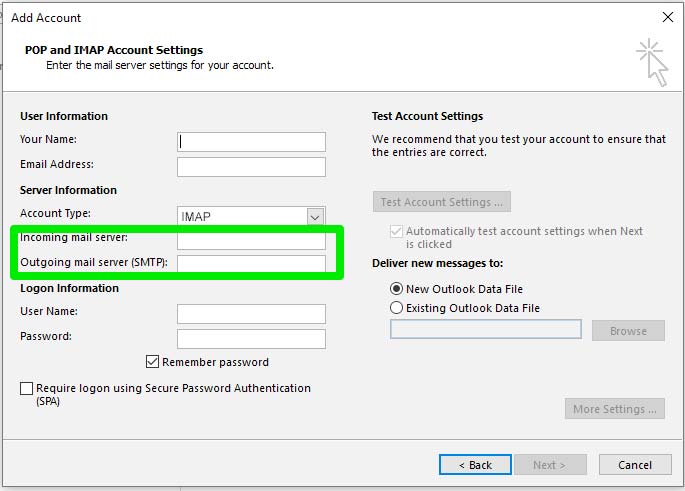This screenshot has height=491, width=685.
Task: Select the Outgoing mail server (SMTP) field
Action: (x=251, y=263)
